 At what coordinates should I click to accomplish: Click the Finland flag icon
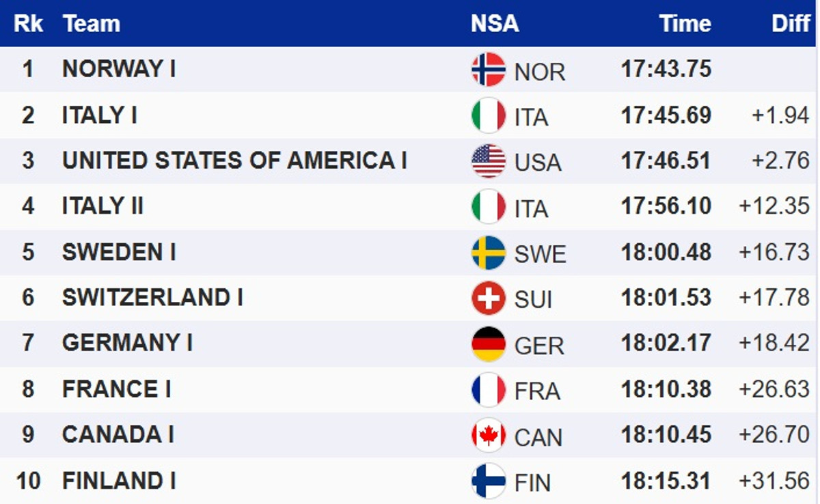point(489,481)
